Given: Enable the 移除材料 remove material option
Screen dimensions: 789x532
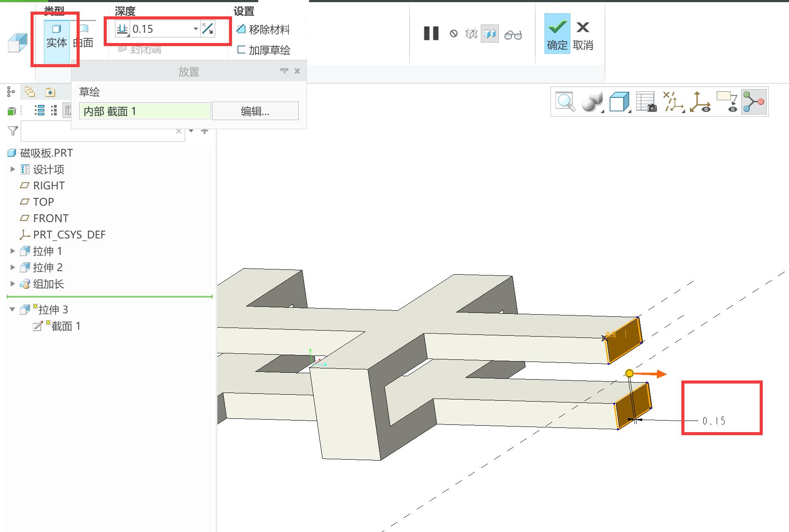Looking at the screenshot, I should tap(263, 30).
